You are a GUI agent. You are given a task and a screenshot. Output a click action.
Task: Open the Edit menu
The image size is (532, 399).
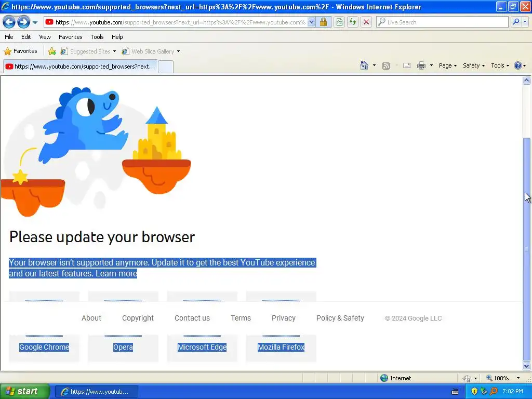tap(26, 37)
